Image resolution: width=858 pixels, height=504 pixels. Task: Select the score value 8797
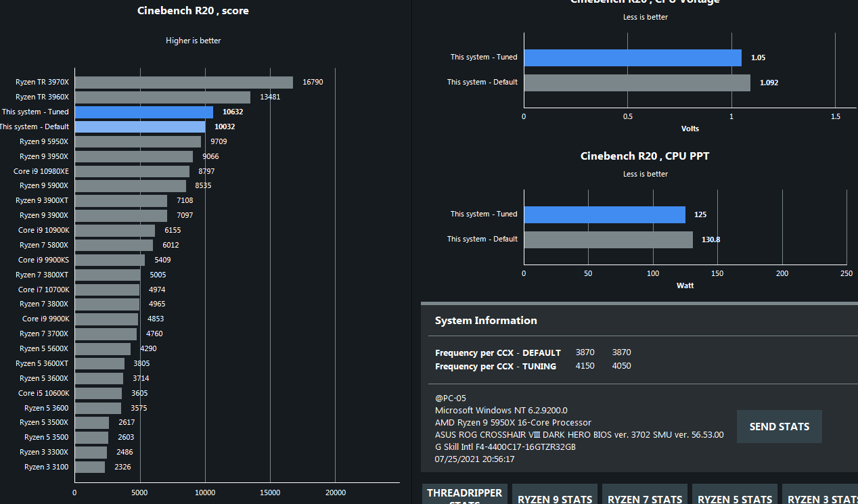click(206, 171)
